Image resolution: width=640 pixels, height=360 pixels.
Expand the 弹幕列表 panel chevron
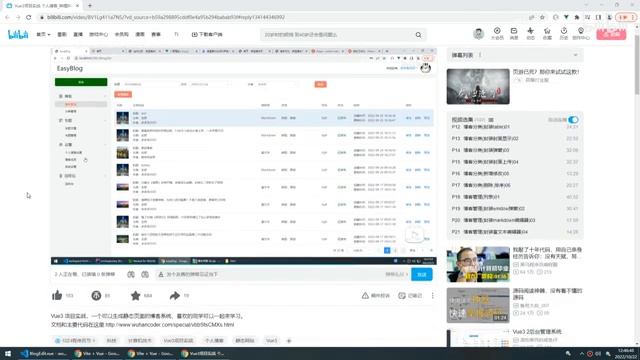pyautogui.click(x=576, y=55)
